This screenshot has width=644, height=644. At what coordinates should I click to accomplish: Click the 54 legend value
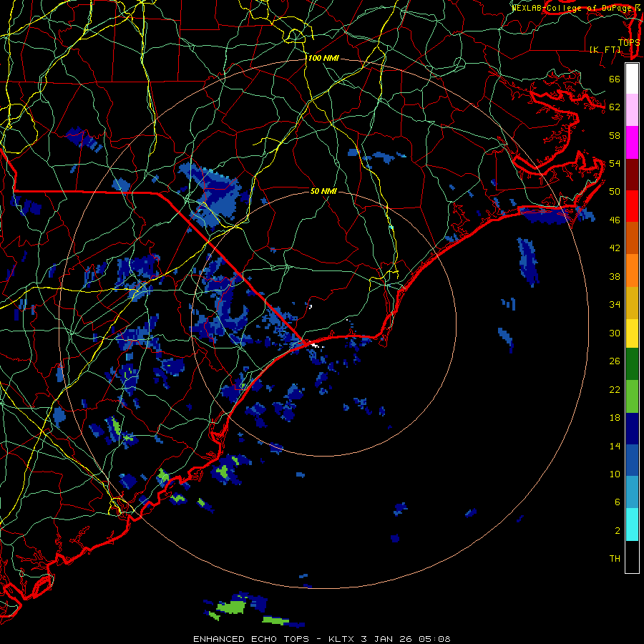[615, 163]
